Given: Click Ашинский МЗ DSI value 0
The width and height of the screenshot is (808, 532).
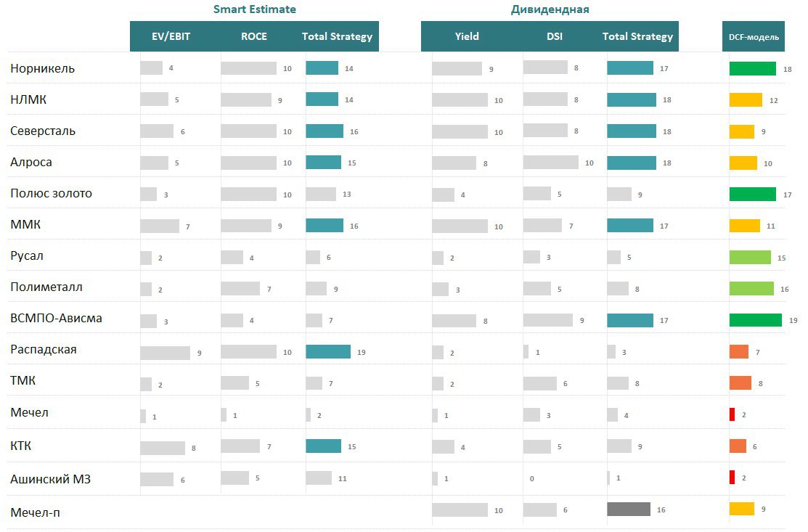Looking at the screenshot, I should [532, 479].
